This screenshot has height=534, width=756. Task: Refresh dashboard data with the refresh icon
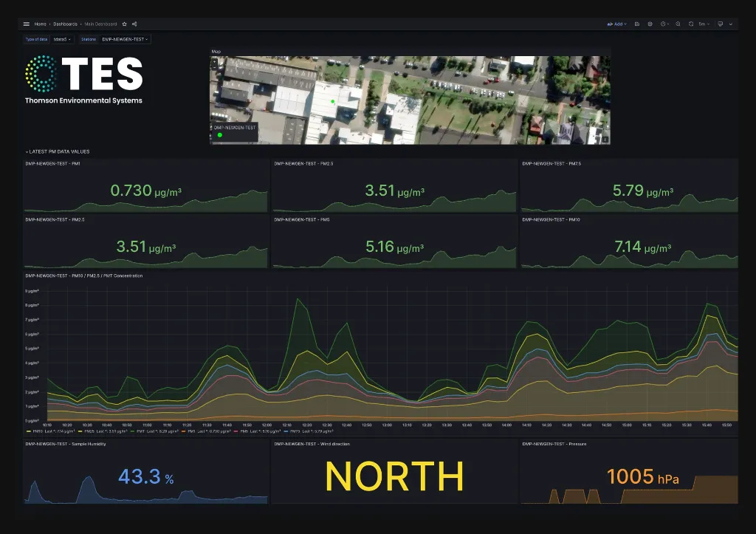pyautogui.click(x=690, y=24)
